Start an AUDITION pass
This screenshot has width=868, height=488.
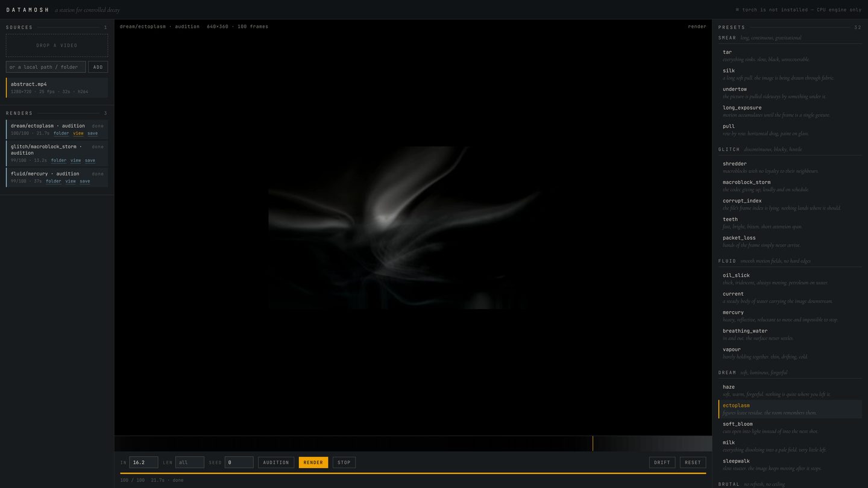tap(276, 462)
